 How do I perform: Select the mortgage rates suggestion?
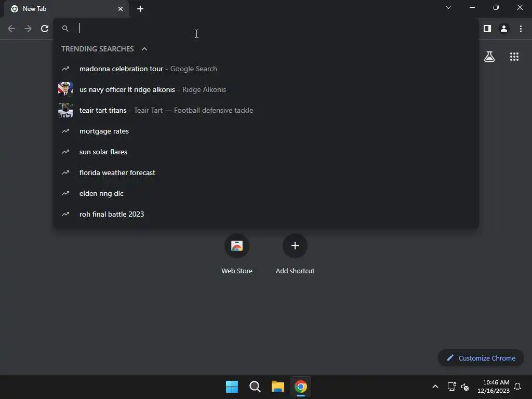click(x=266, y=131)
